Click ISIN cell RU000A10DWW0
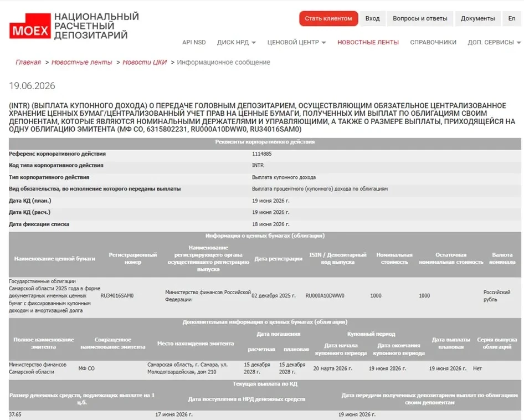The width and height of the screenshot is (524, 420). coord(325,295)
